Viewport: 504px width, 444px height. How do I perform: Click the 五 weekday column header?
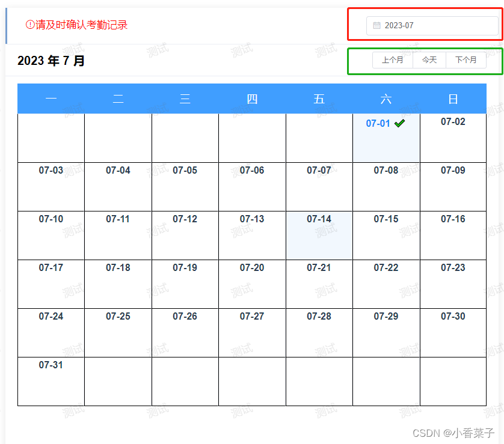point(319,99)
